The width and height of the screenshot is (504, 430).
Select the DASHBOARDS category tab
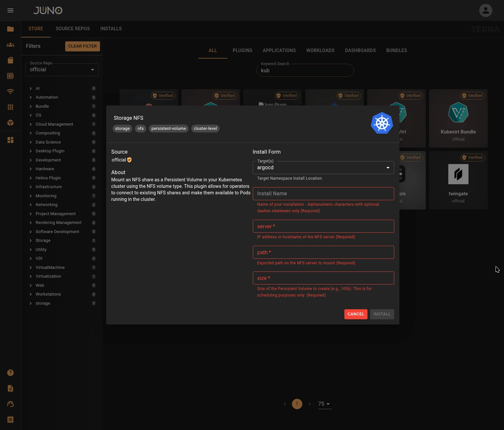click(x=360, y=50)
